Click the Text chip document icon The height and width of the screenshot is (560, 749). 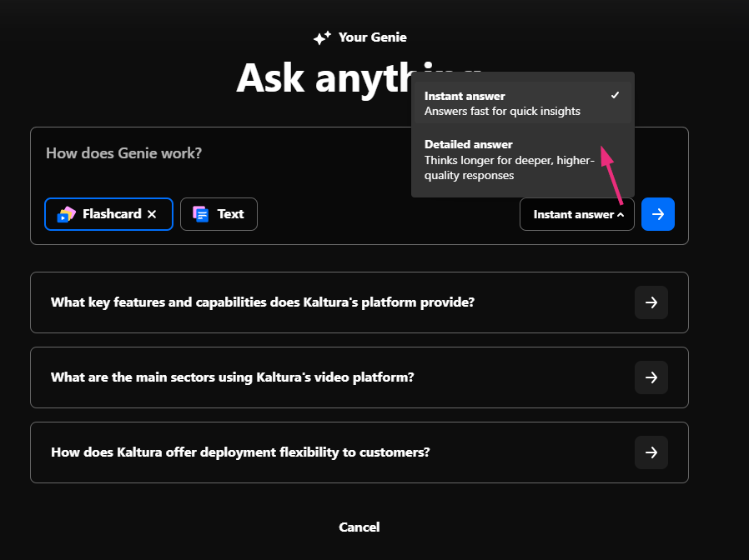coord(201,214)
